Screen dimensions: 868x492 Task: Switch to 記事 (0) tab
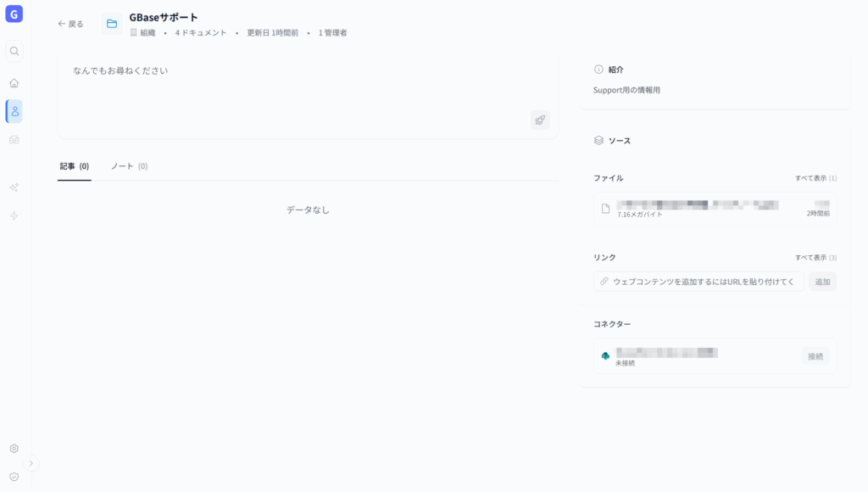(75, 166)
